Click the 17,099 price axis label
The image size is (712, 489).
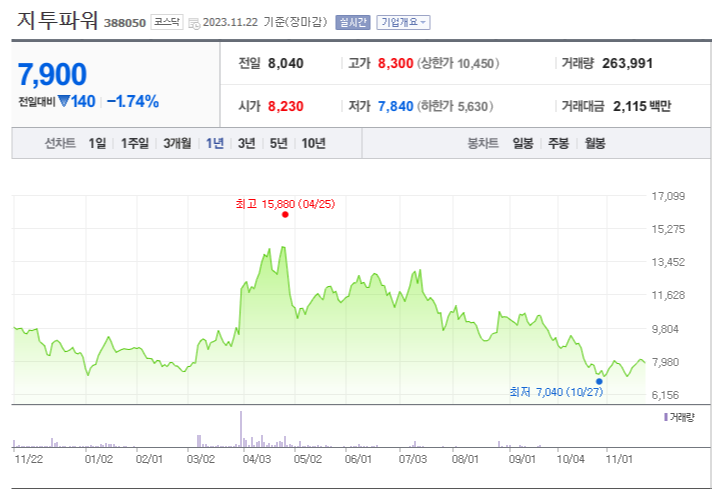coord(668,196)
